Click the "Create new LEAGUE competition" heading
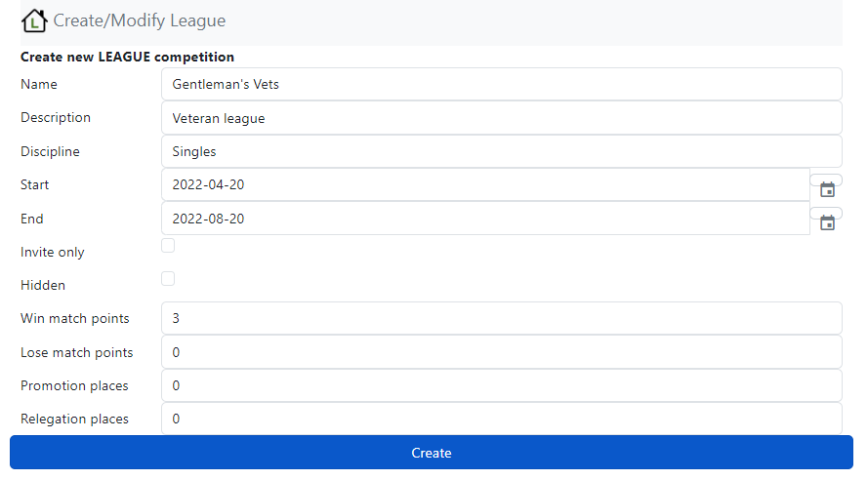868x480 pixels. point(127,57)
